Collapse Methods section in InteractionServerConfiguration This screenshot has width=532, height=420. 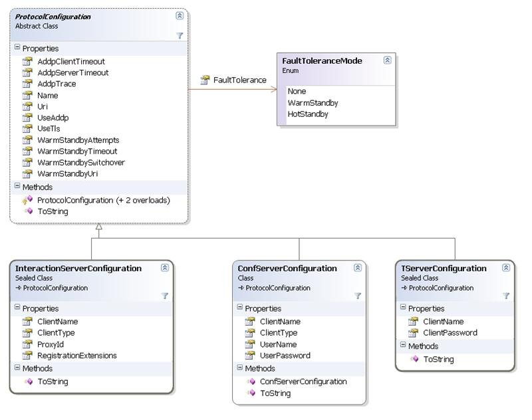click(x=17, y=367)
